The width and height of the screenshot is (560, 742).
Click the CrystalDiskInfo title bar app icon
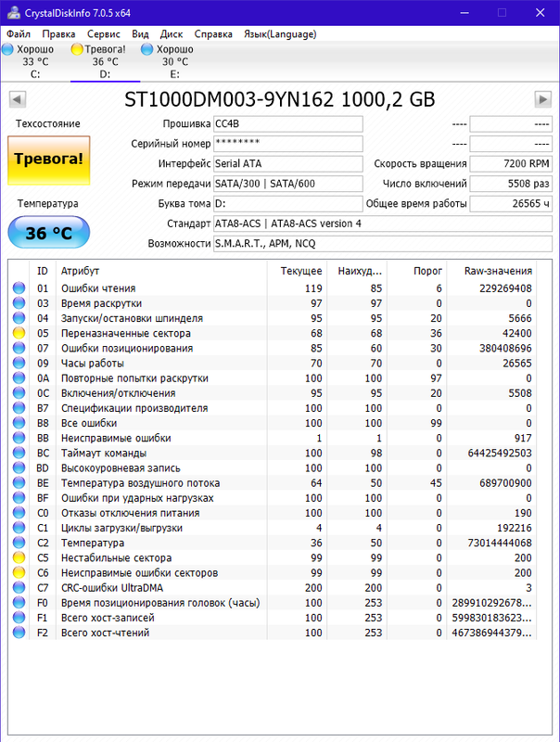[13, 13]
